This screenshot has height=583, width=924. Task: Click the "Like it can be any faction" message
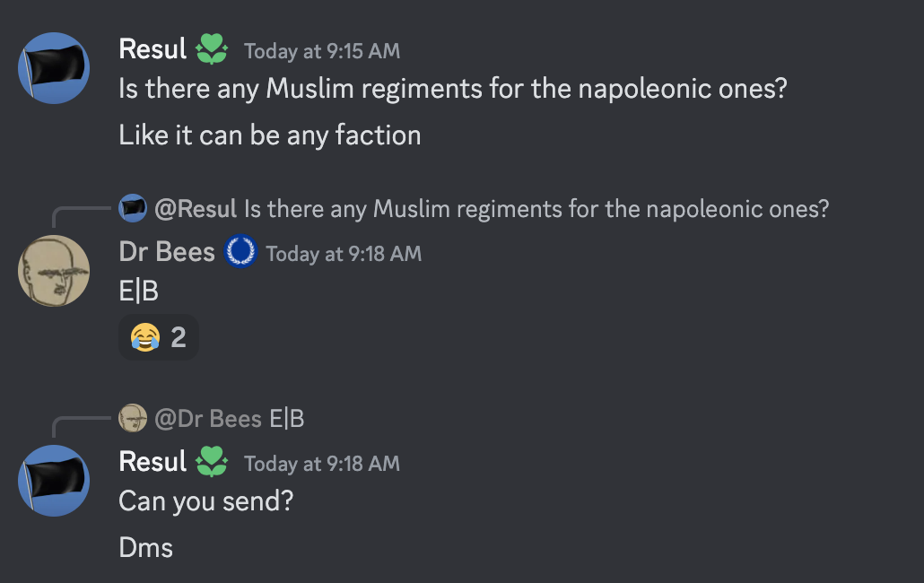[x=269, y=135]
